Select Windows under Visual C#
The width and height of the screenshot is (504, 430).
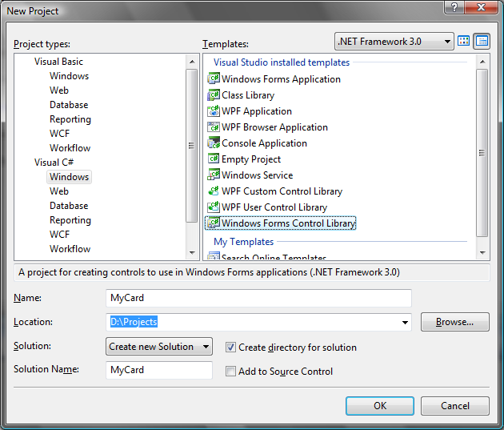pos(69,177)
